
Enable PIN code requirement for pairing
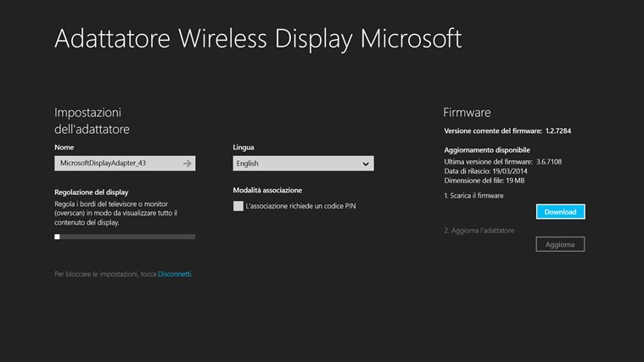pos(238,206)
